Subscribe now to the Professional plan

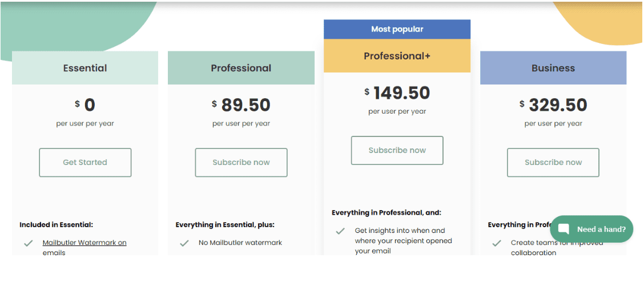[241, 163]
